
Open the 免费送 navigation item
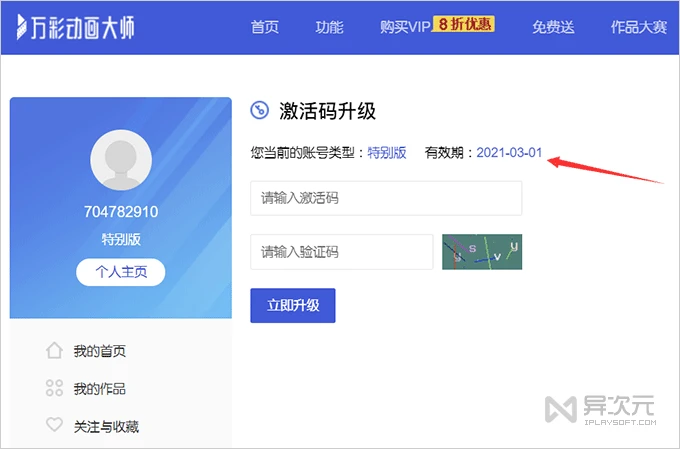pyautogui.click(x=553, y=27)
